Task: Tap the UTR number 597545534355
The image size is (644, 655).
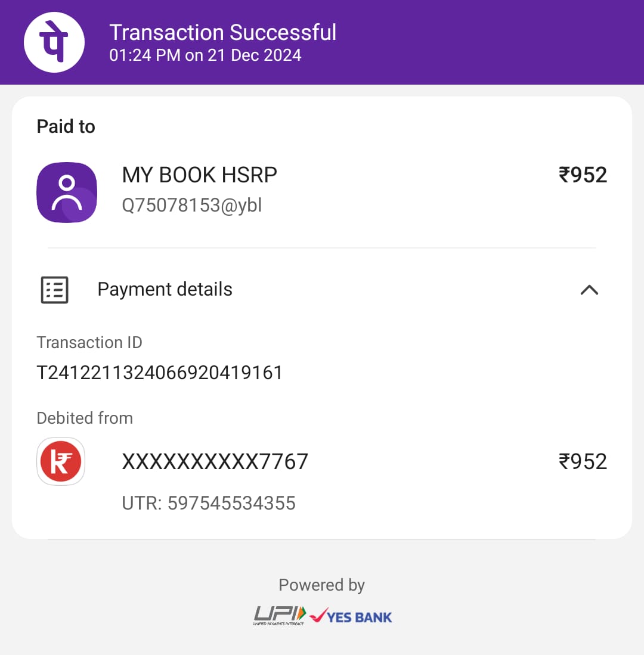Action: (x=209, y=503)
